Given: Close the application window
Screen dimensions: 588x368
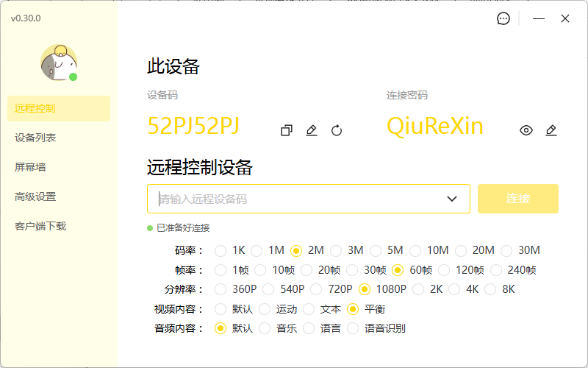Looking at the screenshot, I should (565, 19).
